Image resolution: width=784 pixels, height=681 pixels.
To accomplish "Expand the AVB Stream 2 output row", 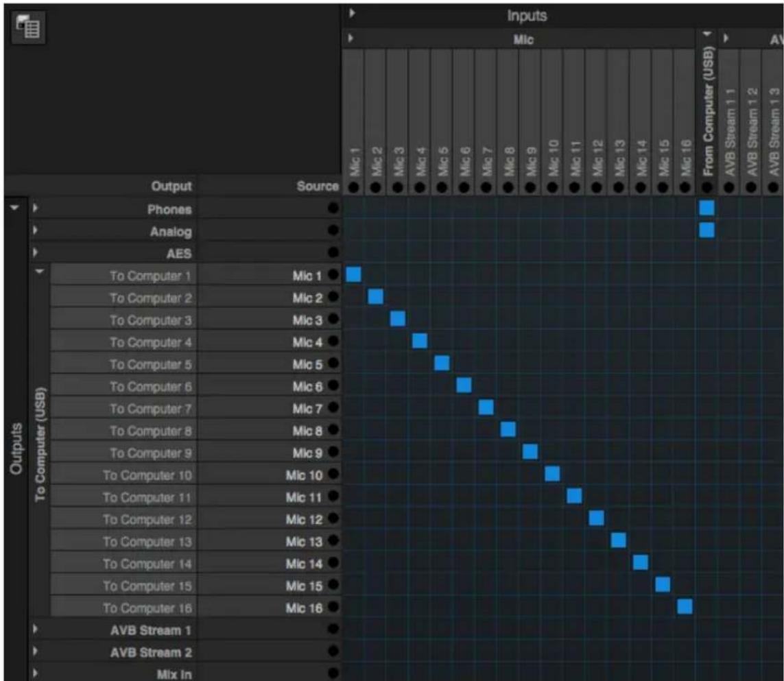I will [x=35, y=651].
